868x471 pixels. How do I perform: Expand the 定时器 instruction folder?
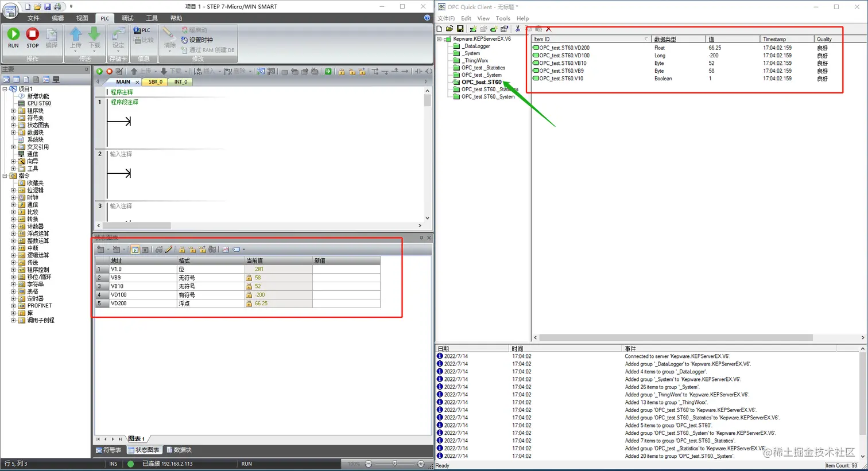[x=13, y=299]
